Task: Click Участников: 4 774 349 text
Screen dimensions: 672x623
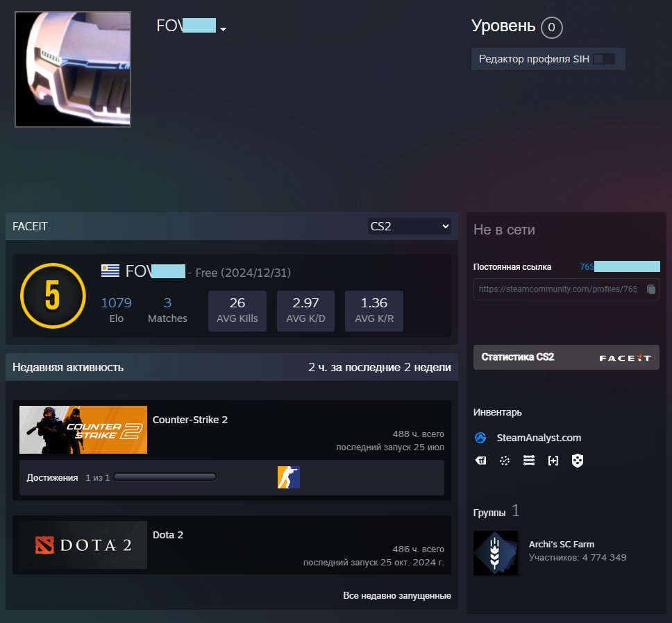Action: pyautogui.click(x=578, y=558)
